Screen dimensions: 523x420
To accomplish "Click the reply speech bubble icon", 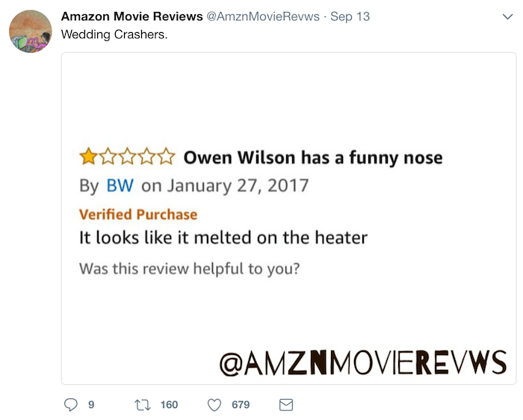I will [71, 404].
